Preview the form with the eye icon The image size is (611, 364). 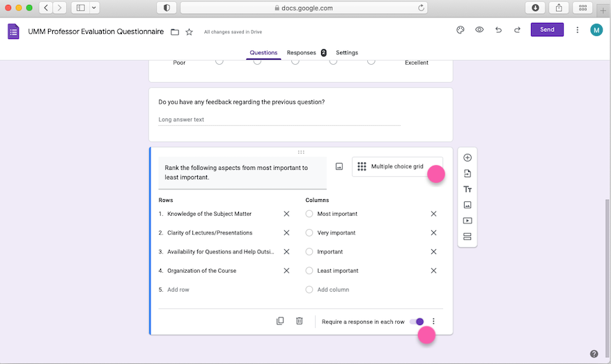(479, 30)
